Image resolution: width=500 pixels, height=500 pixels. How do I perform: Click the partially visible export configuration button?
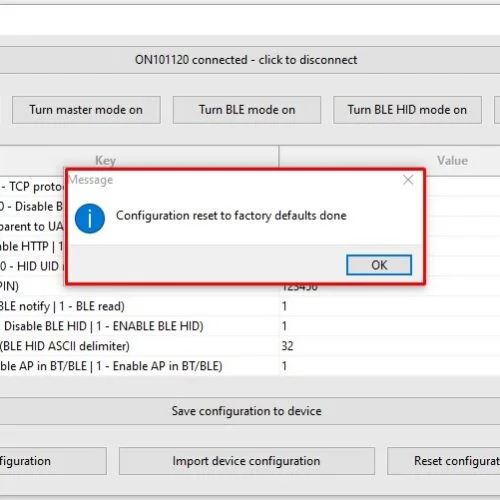pyautogui.click(x=53, y=461)
